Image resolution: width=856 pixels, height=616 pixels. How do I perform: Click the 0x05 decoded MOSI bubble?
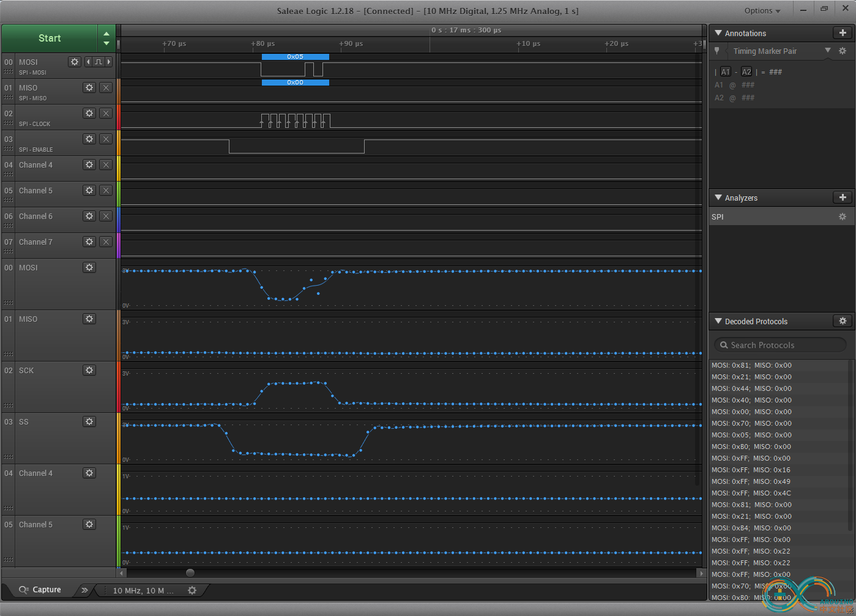(295, 57)
